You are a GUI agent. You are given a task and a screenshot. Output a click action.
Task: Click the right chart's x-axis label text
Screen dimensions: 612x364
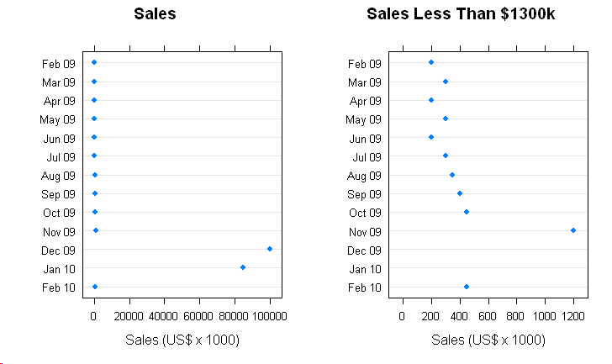[488, 340]
